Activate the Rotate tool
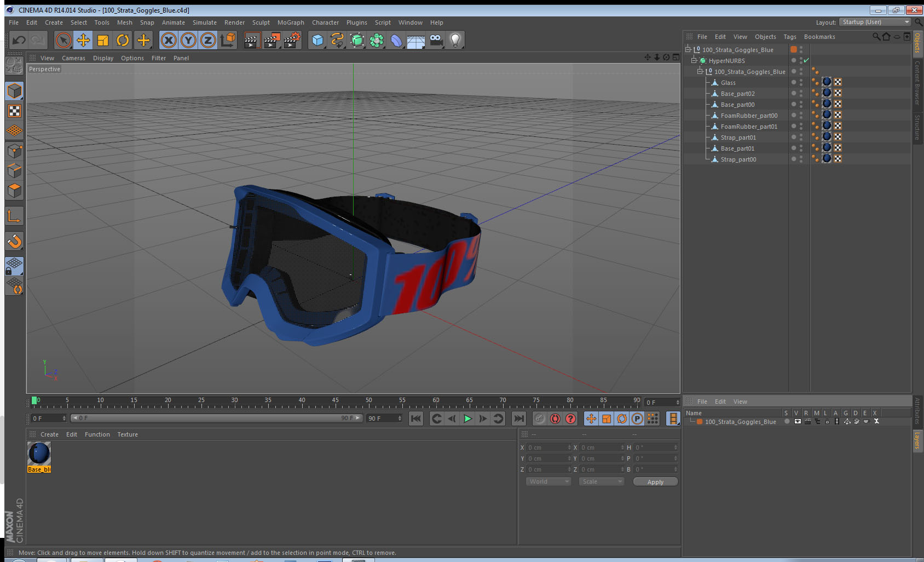 (123, 40)
